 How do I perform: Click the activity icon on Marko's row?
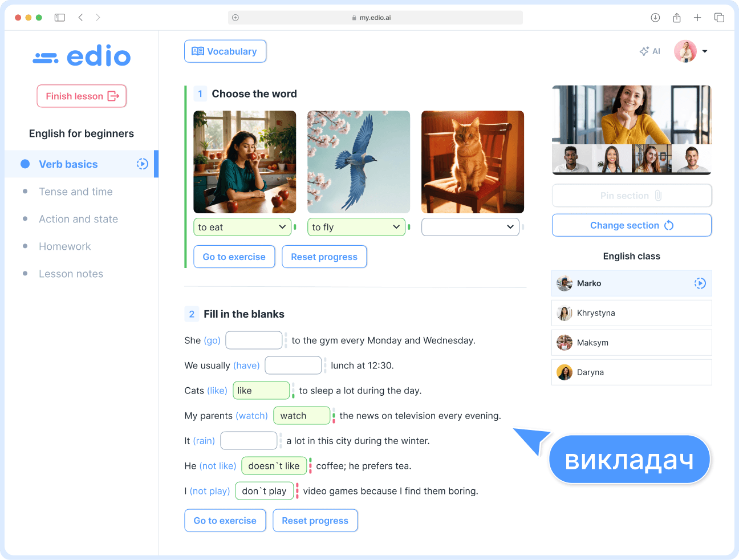pos(700,283)
